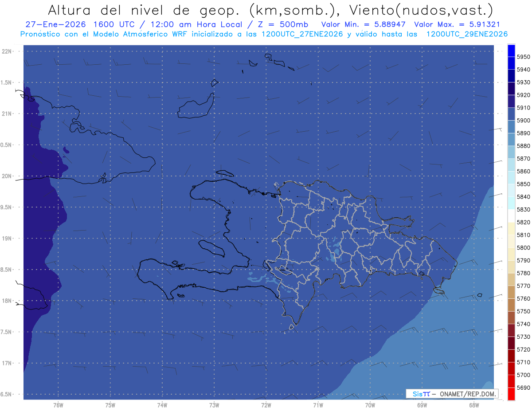Click the '1200UTC_29ENE2026' valid-until time text
The height and width of the screenshot is (411, 532).
tap(467, 34)
